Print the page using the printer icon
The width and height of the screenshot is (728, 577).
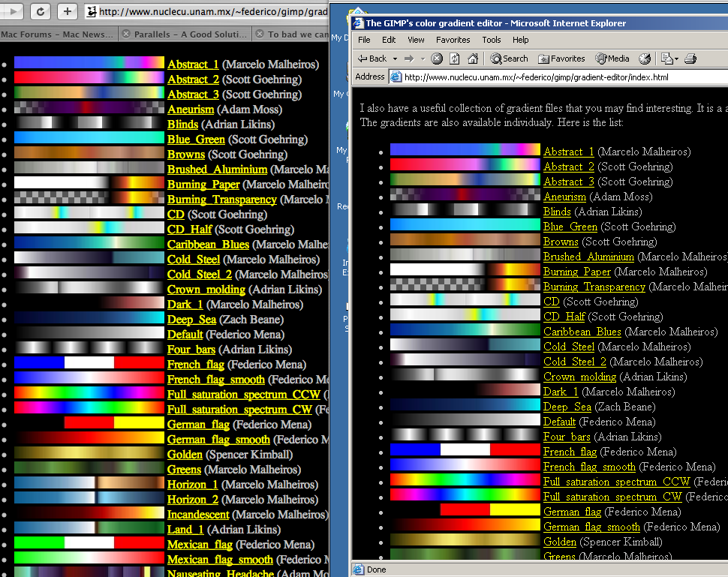[x=690, y=59]
